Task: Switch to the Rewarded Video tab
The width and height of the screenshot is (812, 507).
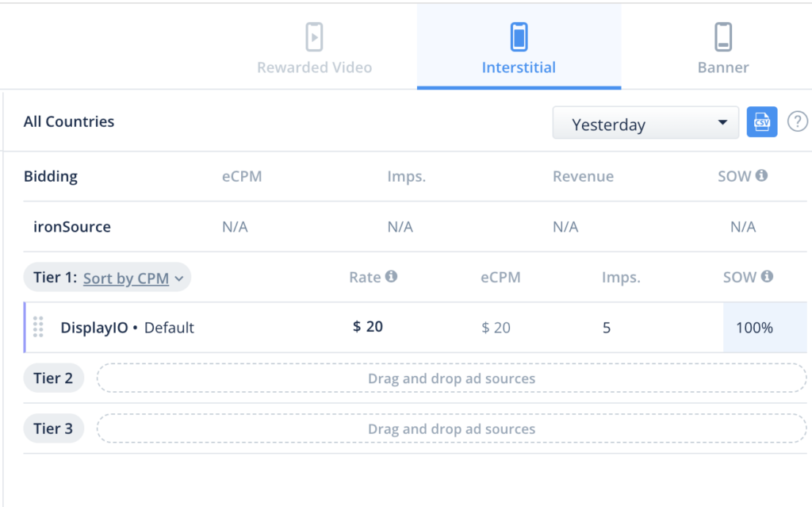Action: [314, 48]
